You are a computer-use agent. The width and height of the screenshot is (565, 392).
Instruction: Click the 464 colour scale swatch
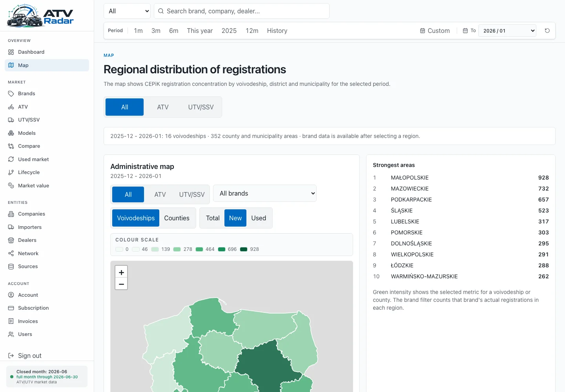tap(199, 249)
